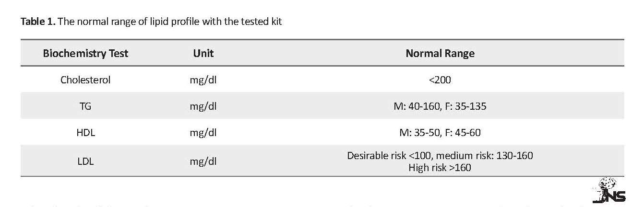Image resolution: width=644 pixels, height=207 pixels.
Task: Click the High risk >160 text
Action: pyautogui.click(x=440, y=168)
